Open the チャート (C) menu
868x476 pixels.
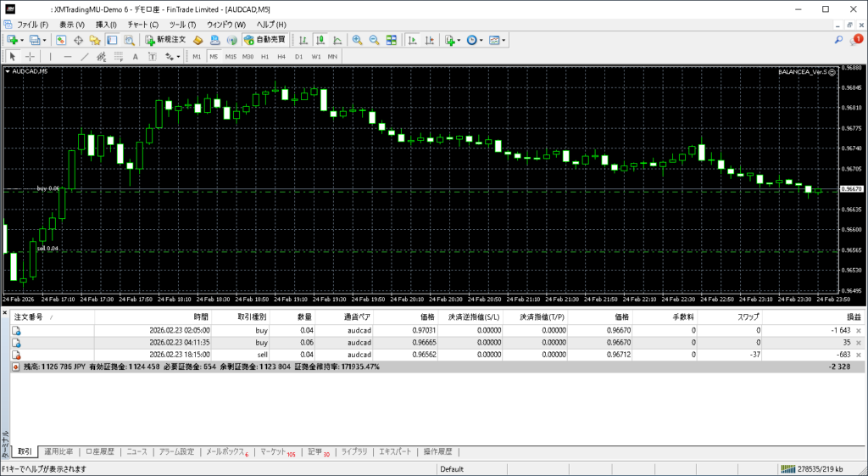(142, 25)
